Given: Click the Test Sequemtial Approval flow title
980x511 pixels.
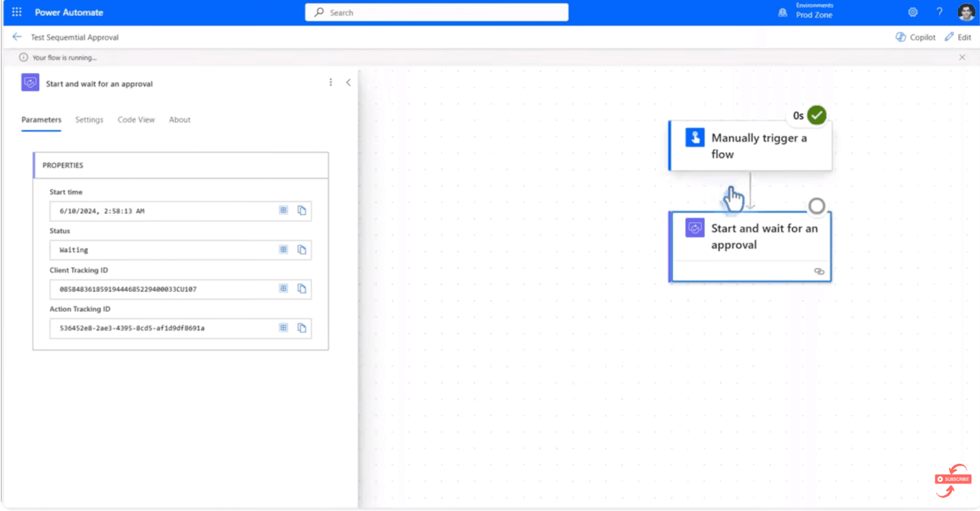Looking at the screenshot, I should click(75, 37).
